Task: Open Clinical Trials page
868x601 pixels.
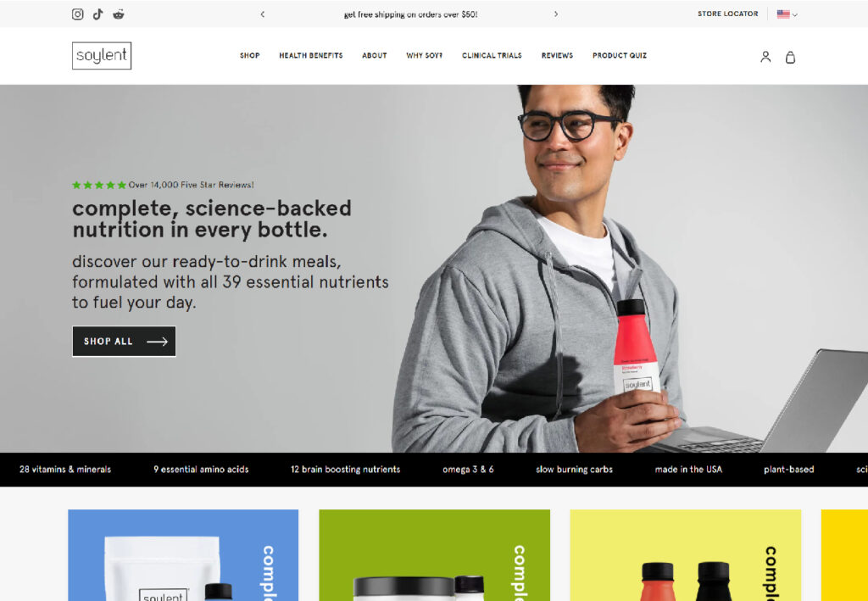Action: 492,55
